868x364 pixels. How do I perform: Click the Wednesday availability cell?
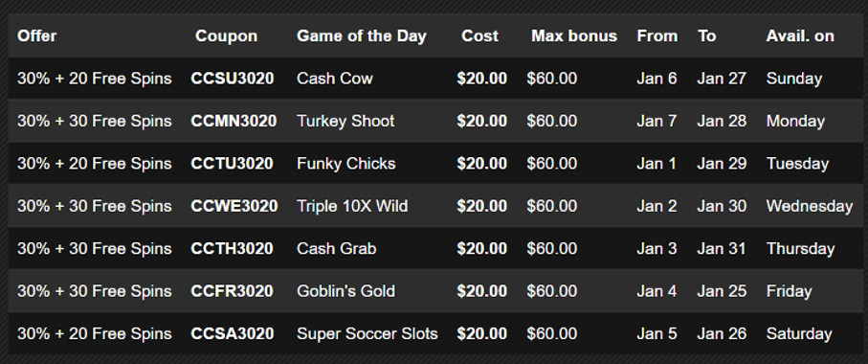click(810, 207)
